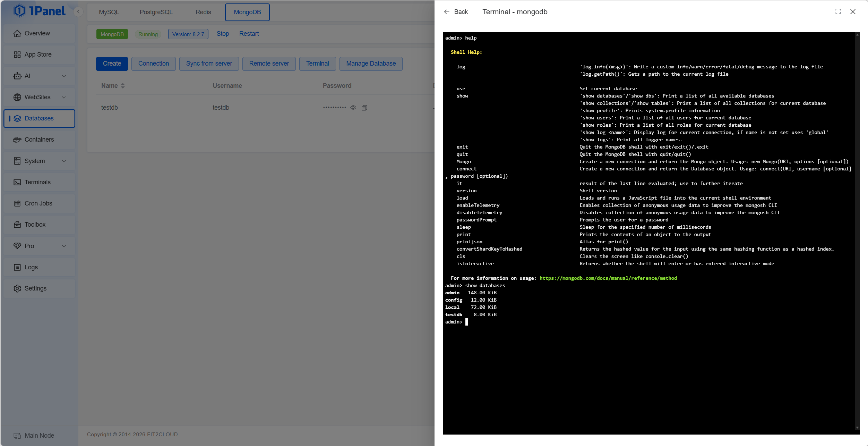Click the Terminals console icon

point(17,182)
